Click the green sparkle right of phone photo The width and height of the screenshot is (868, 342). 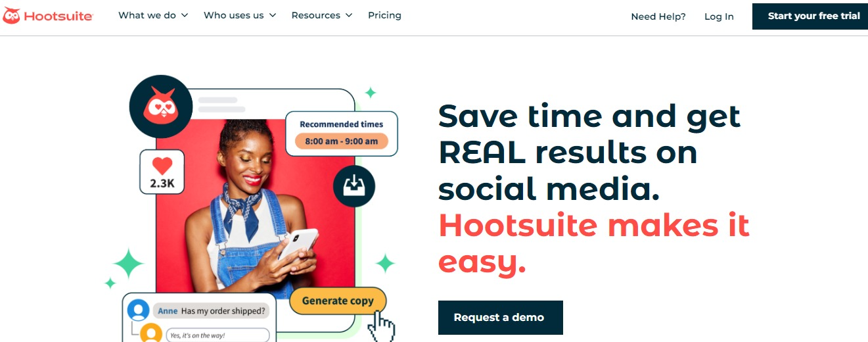coord(385,264)
